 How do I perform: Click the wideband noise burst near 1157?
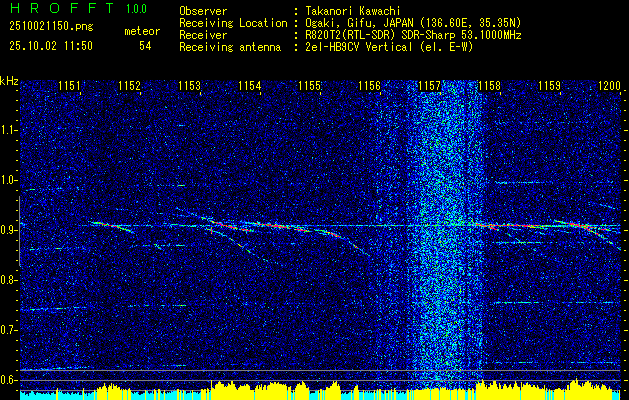pos(443,235)
